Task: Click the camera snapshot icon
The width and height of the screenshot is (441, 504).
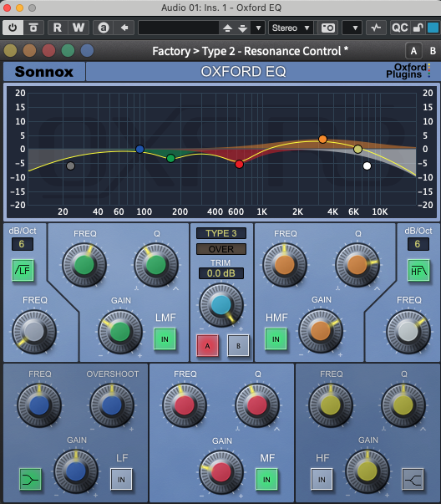Action: click(x=328, y=28)
